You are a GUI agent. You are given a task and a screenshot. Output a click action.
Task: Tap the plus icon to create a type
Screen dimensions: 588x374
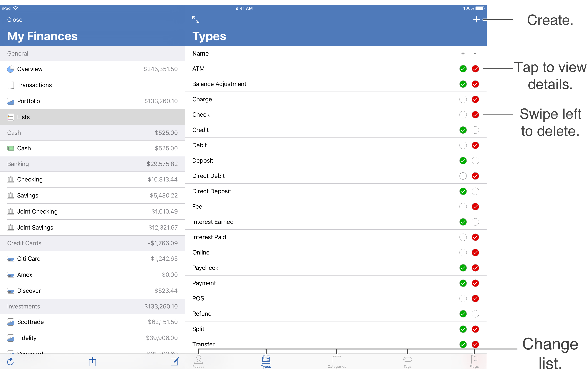(476, 20)
